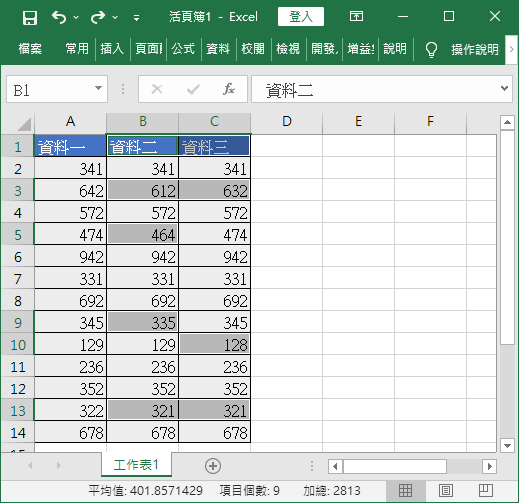This screenshot has width=519, height=503.
Task: Redo the previous action
Action: [98, 17]
